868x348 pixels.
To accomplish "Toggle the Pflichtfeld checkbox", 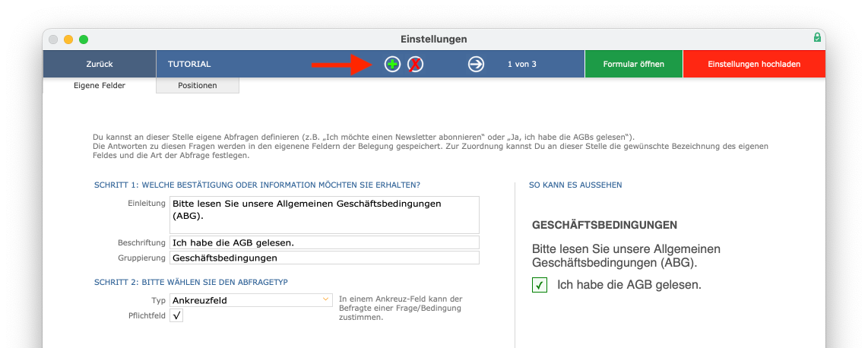I will pos(176,315).
